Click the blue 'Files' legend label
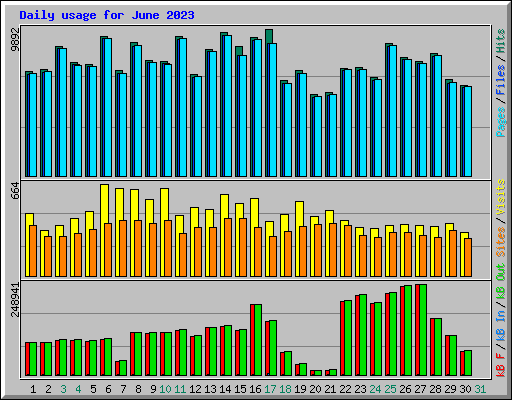 500,80
